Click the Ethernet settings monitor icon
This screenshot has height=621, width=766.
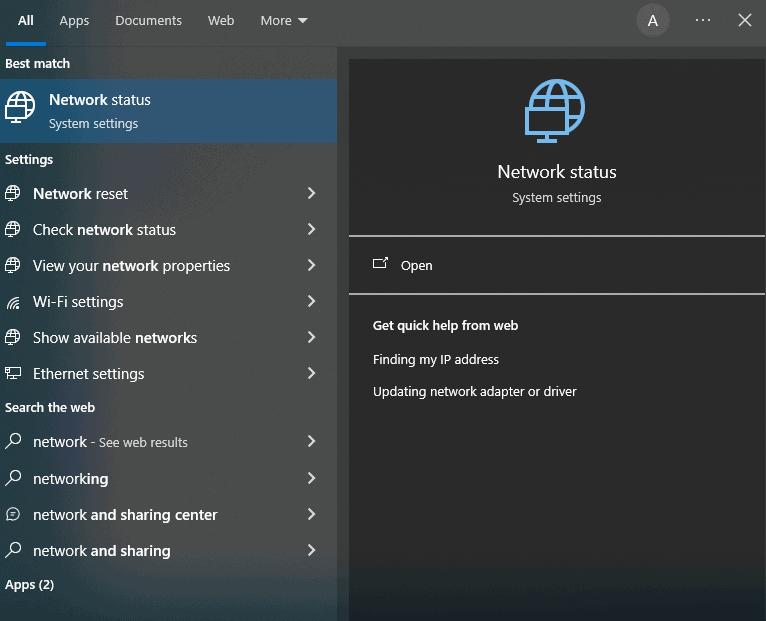[x=13, y=374]
